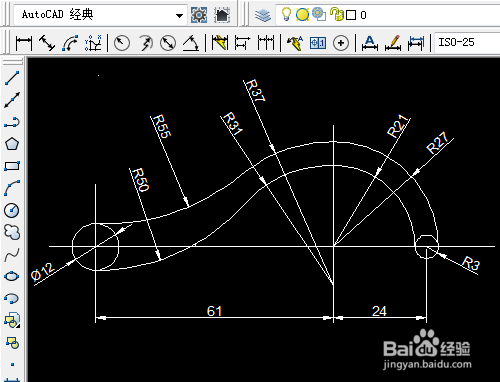Select the Rectangle draw tool

click(x=12, y=166)
